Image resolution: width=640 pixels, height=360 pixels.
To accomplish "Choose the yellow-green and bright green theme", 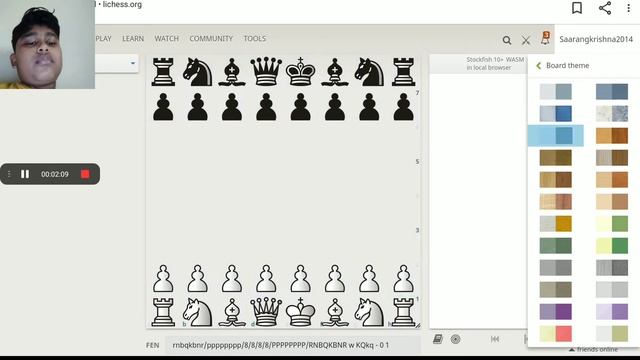I will tap(612, 246).
